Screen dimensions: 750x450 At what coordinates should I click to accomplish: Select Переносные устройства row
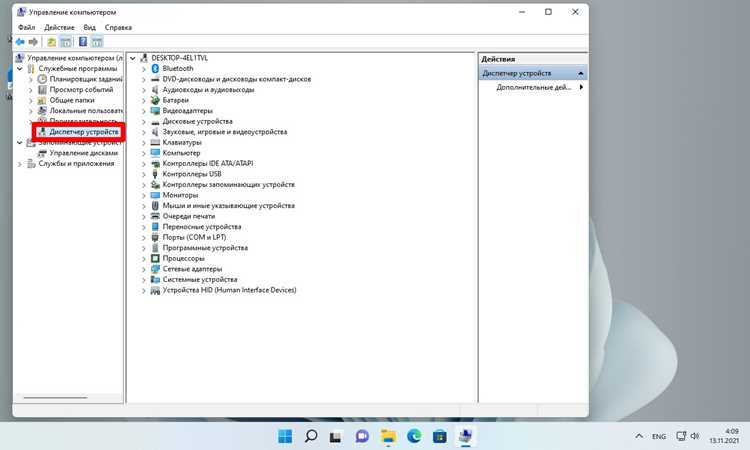[202, 227]
